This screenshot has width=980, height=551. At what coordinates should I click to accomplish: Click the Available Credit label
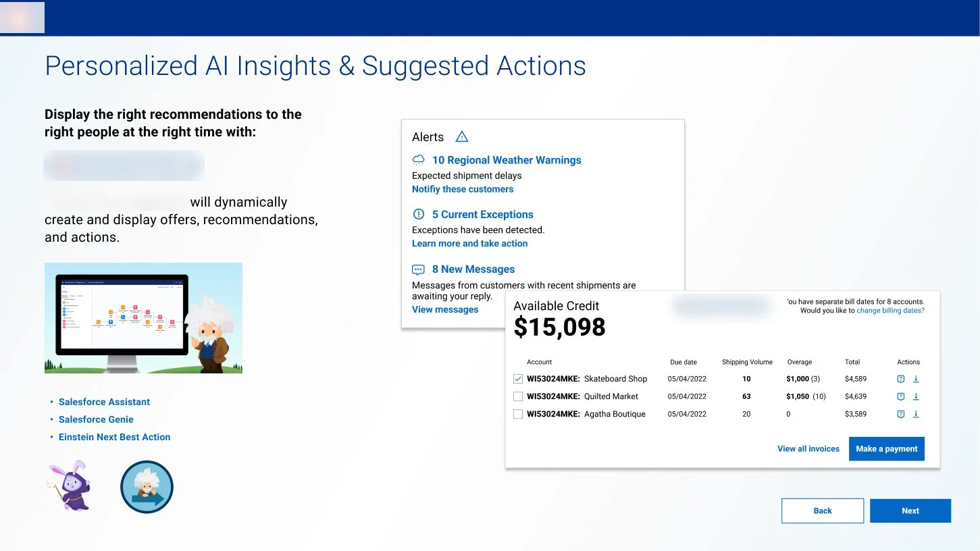tap(556, 306)
